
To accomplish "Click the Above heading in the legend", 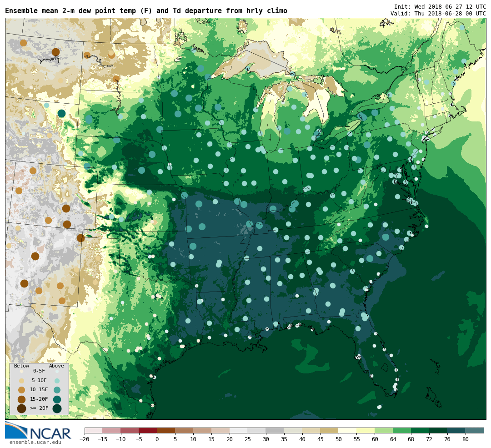I will [x=56, y=366].
